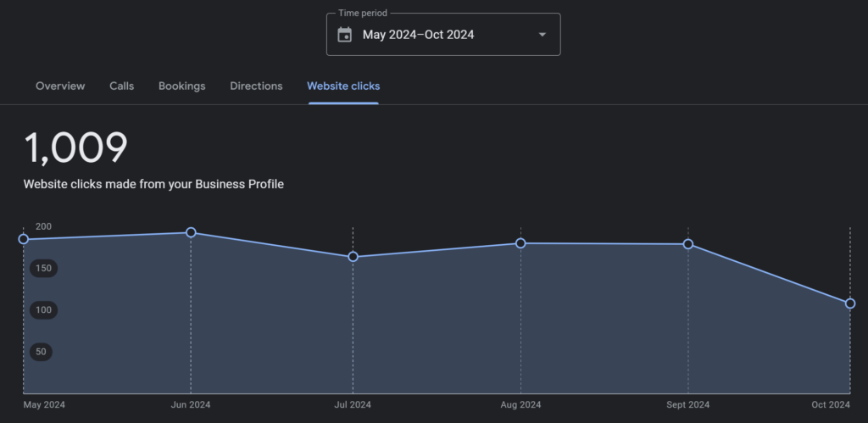Viewport: 868px width, 423px height.
Task: Click the Sept 2024 axis label
Action: pos(688,404)
